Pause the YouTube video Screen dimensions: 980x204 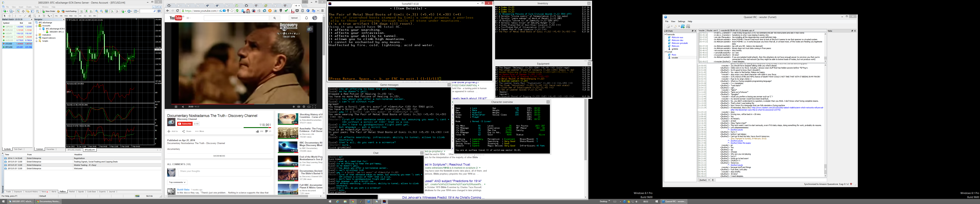point(176,107)
